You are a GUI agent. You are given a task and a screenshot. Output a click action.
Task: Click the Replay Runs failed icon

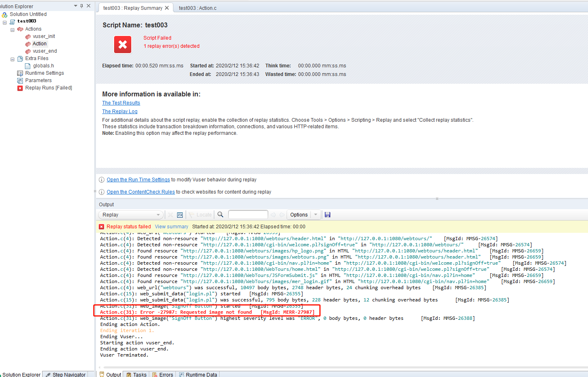[20, 88]
